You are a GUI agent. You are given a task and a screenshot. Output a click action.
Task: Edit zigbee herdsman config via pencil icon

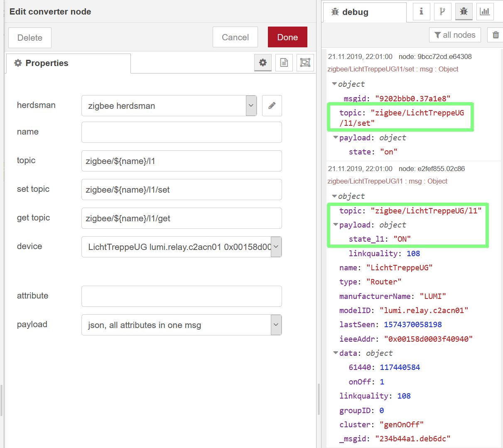(272, 105)
